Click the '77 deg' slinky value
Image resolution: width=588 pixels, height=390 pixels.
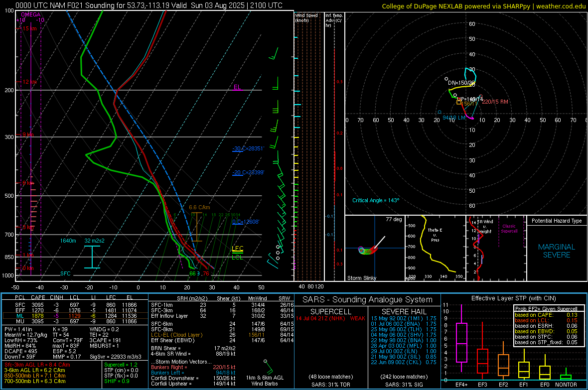tap(394, 219)
